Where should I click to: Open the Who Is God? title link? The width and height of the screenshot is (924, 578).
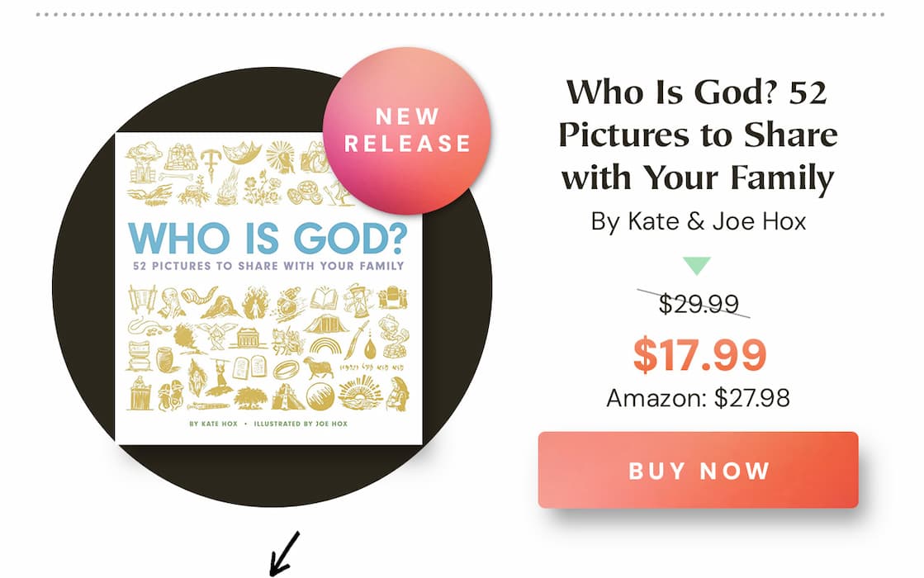(x=701, y=134)
